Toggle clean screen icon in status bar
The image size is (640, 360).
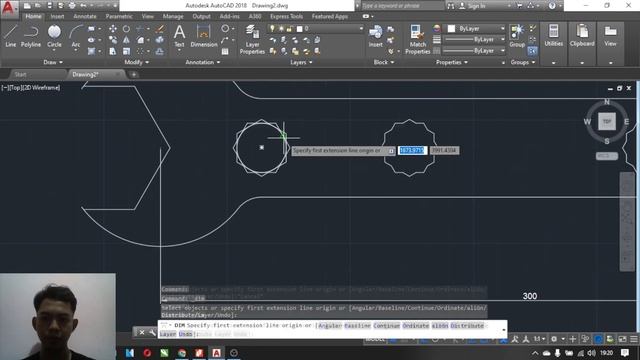[x=622, y=339]
